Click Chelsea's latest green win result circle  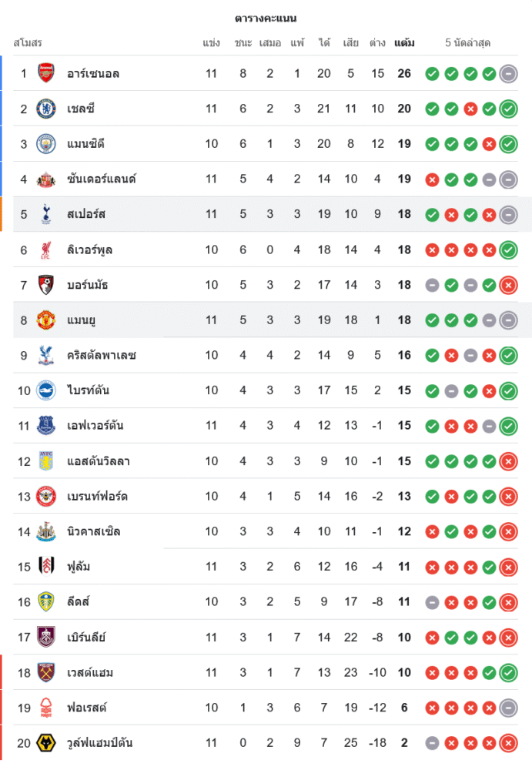tap(508, 109)
